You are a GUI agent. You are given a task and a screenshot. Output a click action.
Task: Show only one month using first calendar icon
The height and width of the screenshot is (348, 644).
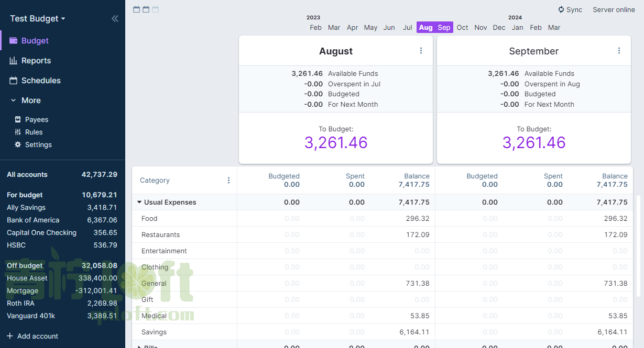point(136,9)
